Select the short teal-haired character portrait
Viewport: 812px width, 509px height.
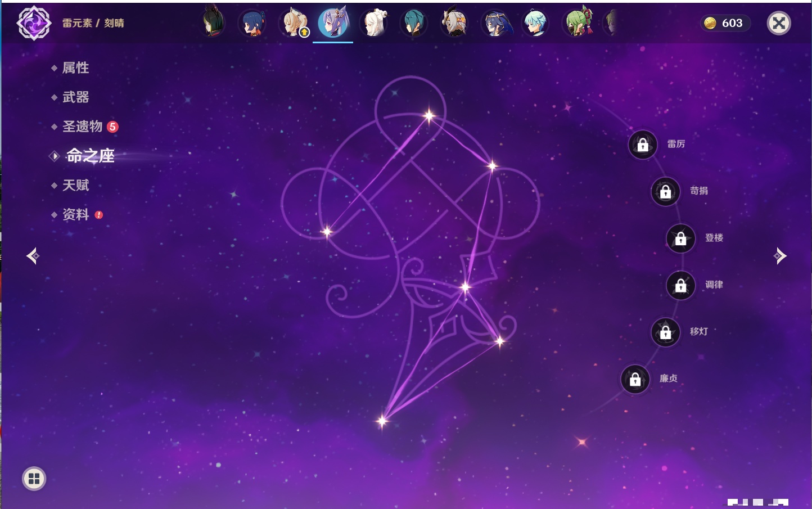[x=414, y=23]
